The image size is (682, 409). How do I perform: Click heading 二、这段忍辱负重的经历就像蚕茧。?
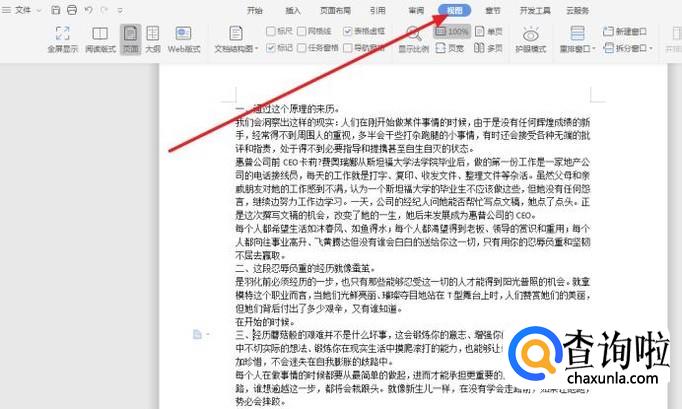305,268
